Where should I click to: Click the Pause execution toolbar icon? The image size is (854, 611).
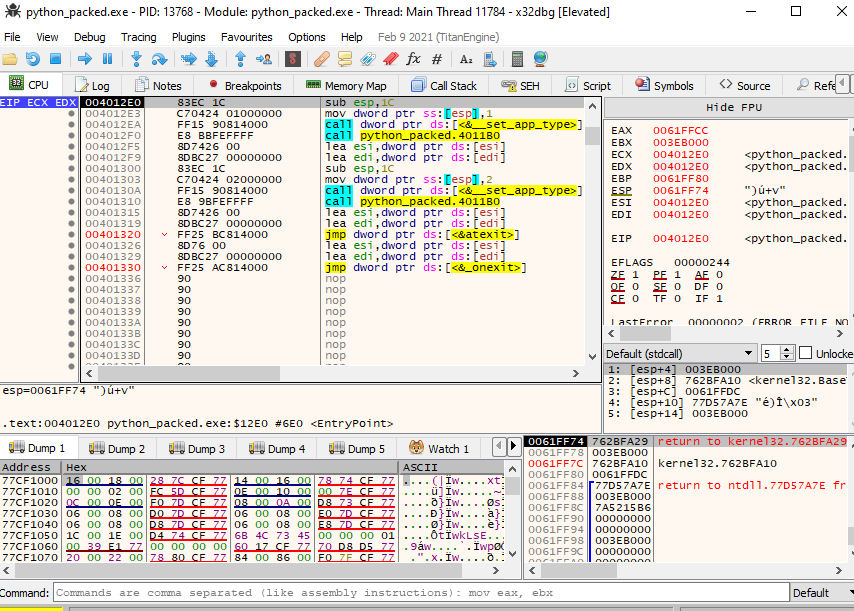109,59
